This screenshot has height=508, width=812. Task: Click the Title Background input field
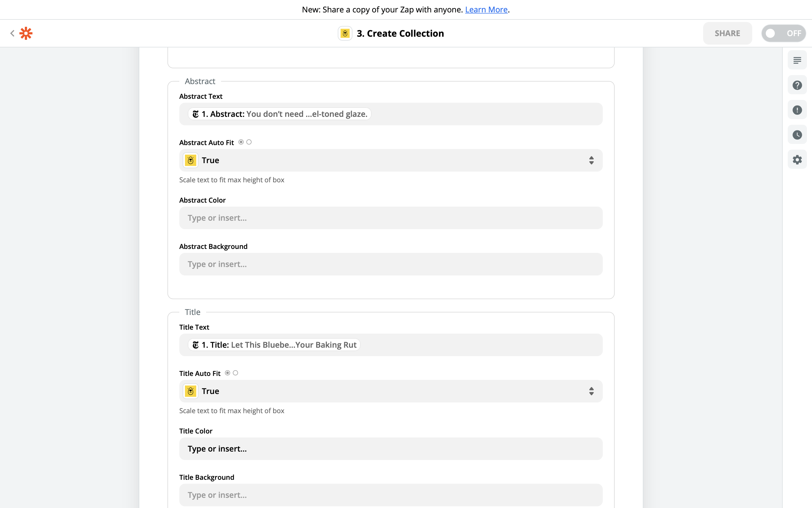coord(391,495)
